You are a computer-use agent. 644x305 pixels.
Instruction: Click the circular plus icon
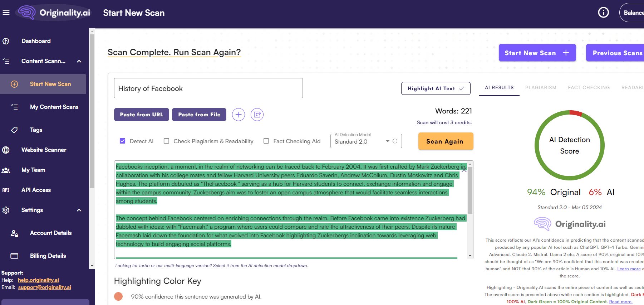(239, 115)
